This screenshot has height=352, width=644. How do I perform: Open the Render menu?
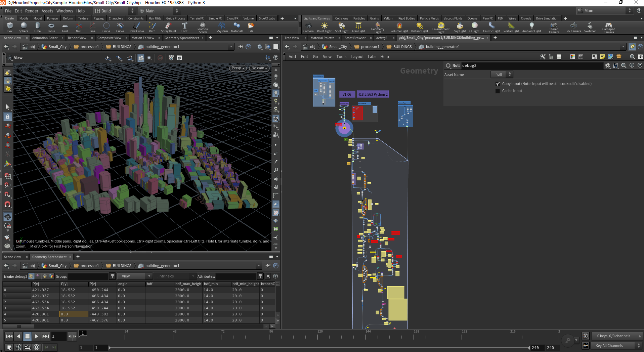tap(32, 11)
